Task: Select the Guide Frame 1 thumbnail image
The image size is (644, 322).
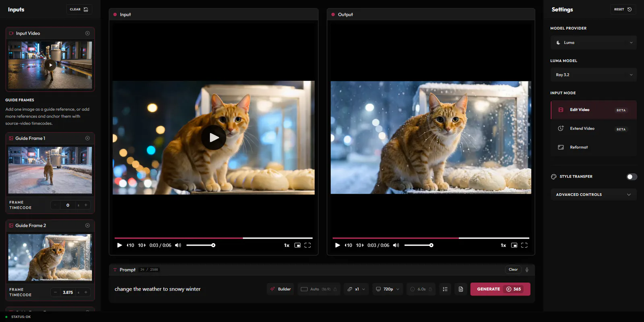Action: (50, 170)
